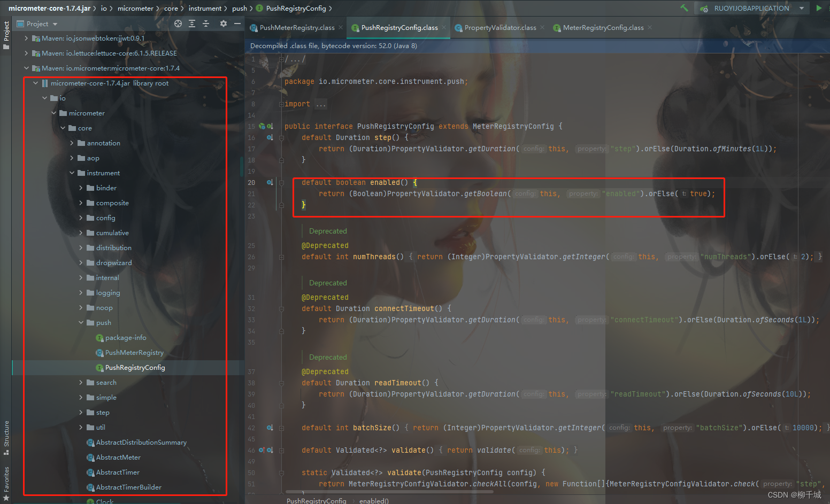830x504 pixels.
Task: Close the MeterRegistryConfig.class tab
Action: pos(649,27)
